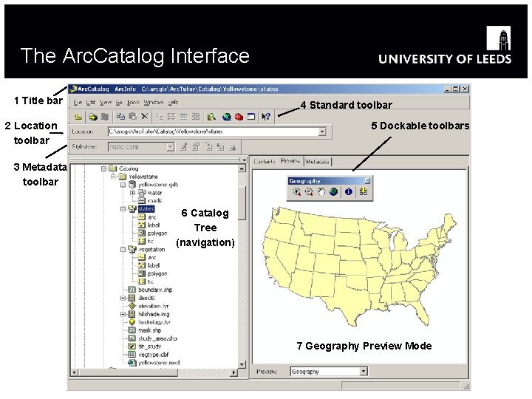Screen dimensions: 532x399
Task: Select the Identify info tool
Action: point(349,191)
